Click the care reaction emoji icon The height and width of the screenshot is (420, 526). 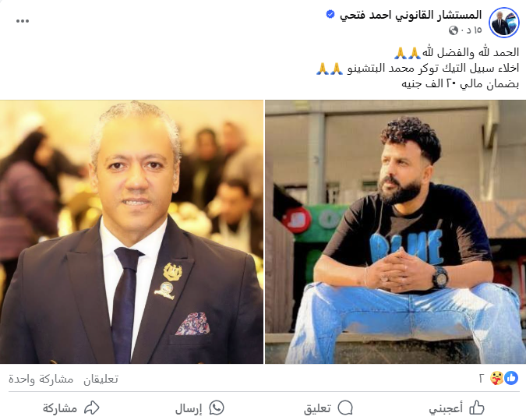point(496,378)
